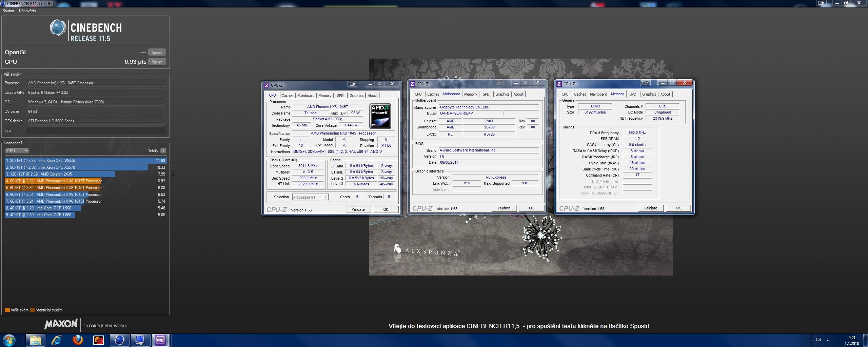Image resolution: width=868 pixels, height=347 pixels.
Task: Click Cinebench window title bar icon
Action: point(3,3)
